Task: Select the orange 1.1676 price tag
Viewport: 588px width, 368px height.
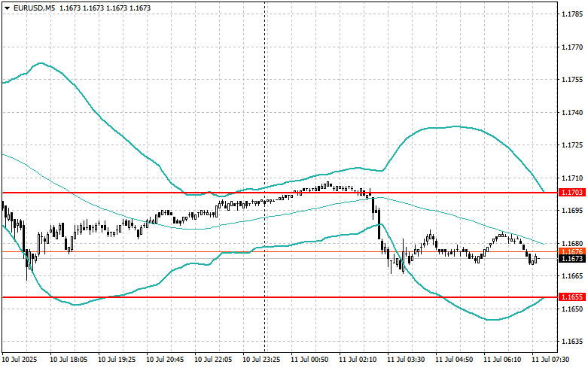Action: [x=572, y=251]
